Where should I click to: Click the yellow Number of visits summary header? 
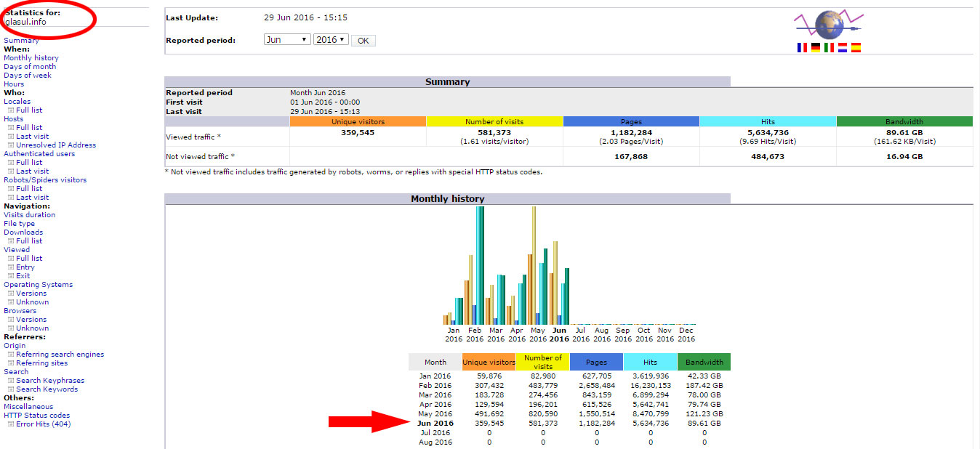pos(494,121)
